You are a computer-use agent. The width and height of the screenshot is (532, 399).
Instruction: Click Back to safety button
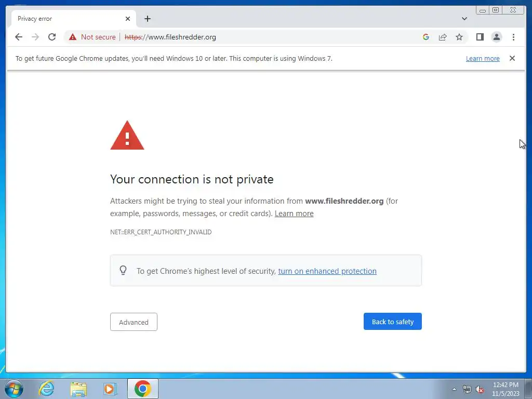(393, 321)
